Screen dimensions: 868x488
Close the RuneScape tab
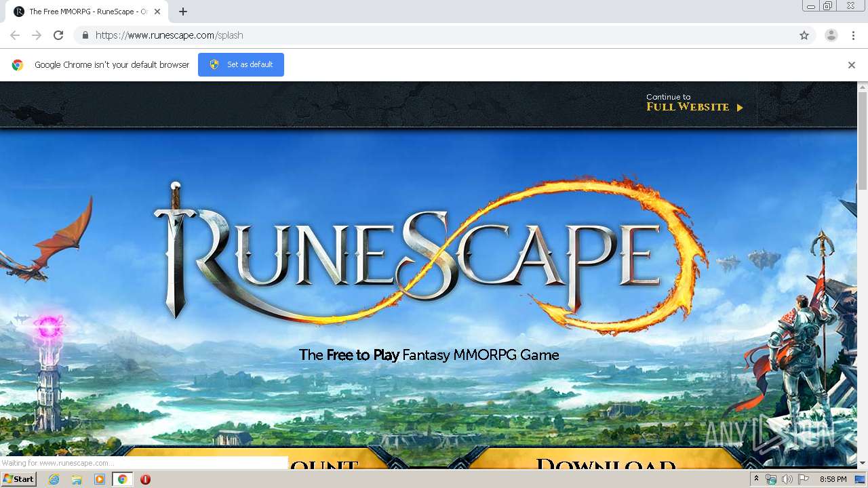click(x=157, y=12)
